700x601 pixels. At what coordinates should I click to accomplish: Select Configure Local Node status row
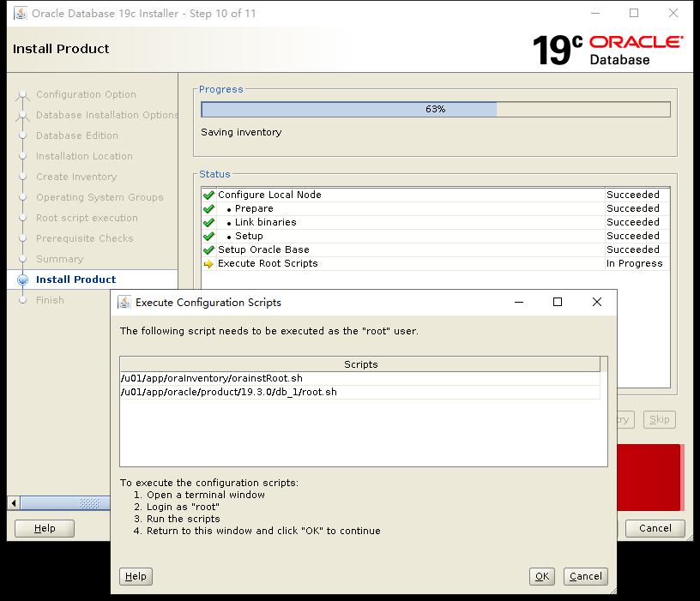[x=436, y=195]
